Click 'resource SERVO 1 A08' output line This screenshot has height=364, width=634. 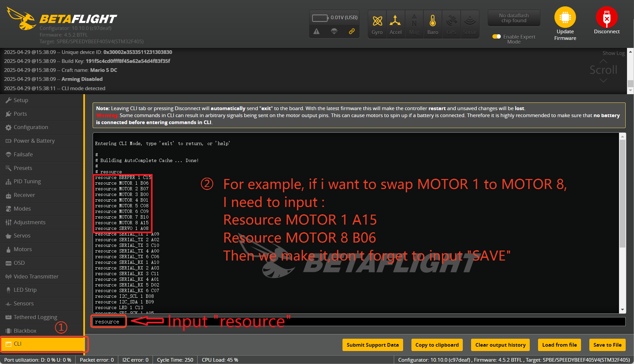point(122,229)
